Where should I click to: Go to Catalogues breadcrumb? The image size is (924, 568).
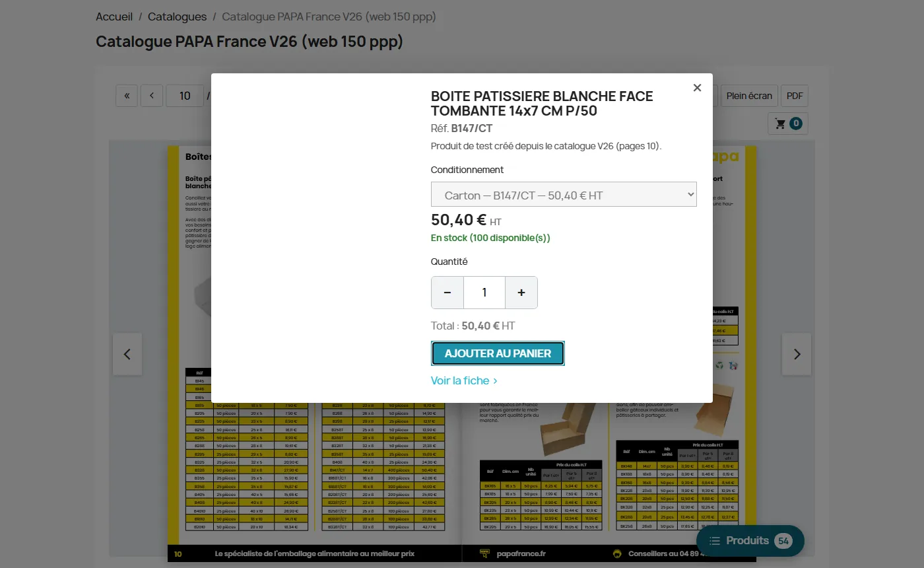[x=177, y=17]
